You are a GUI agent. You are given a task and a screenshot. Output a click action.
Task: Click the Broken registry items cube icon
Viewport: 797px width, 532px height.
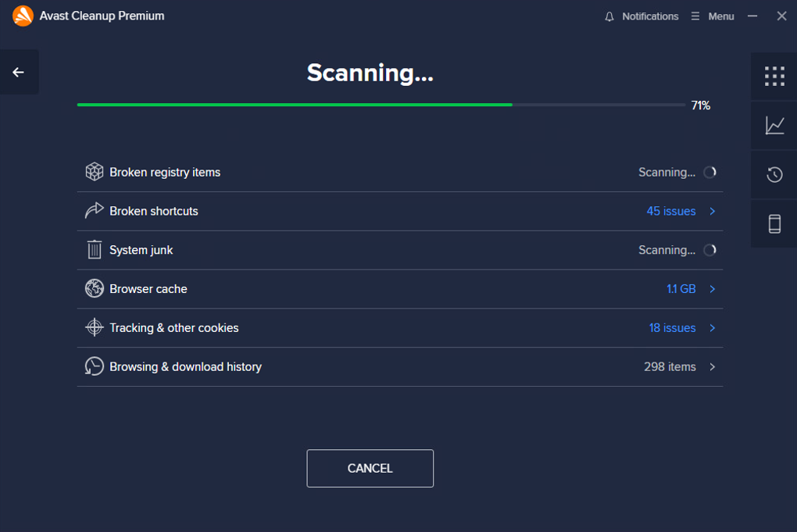(x=95, y=172)
